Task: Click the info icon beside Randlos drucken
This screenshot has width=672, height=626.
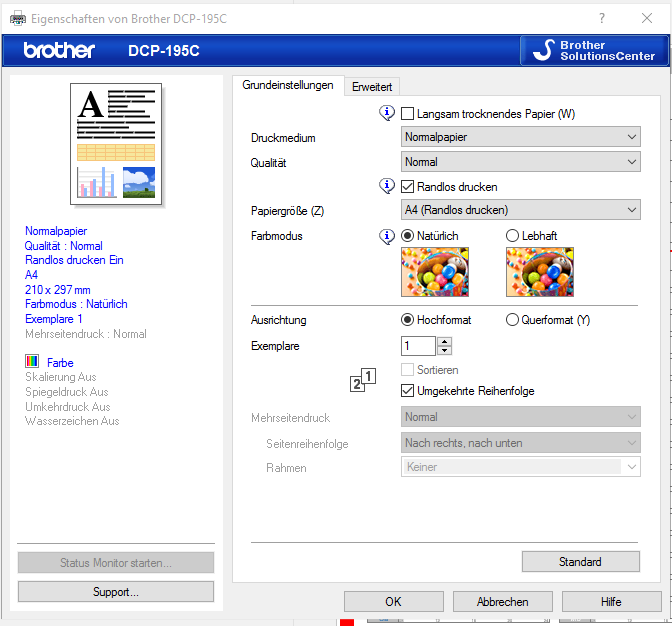Action: coord(387,186)
